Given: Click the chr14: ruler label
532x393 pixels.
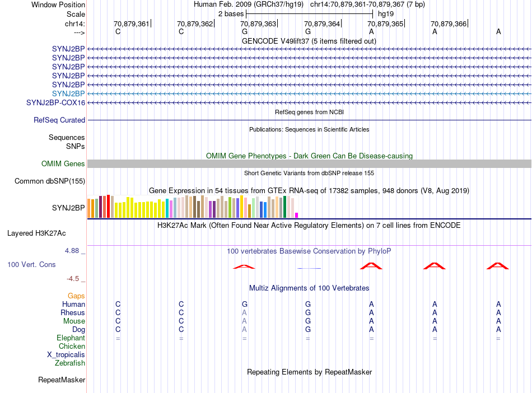Looking at the screenshot, I should 74,24.
